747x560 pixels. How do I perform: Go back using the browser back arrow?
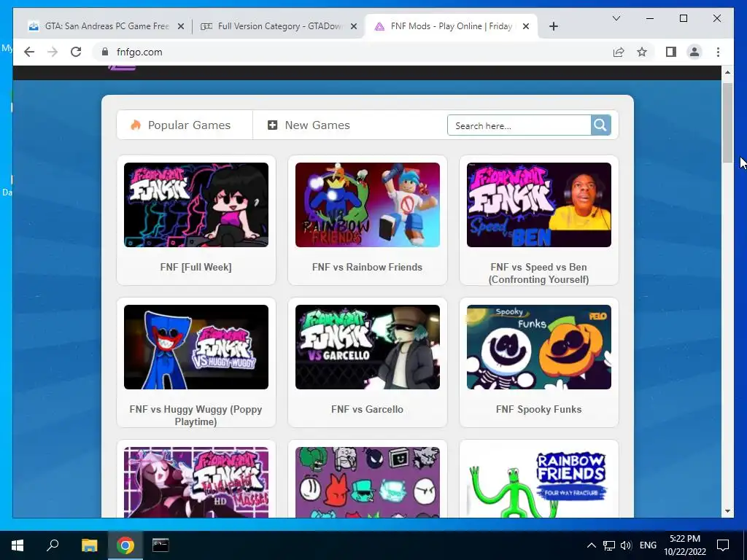tap(29, 52)
